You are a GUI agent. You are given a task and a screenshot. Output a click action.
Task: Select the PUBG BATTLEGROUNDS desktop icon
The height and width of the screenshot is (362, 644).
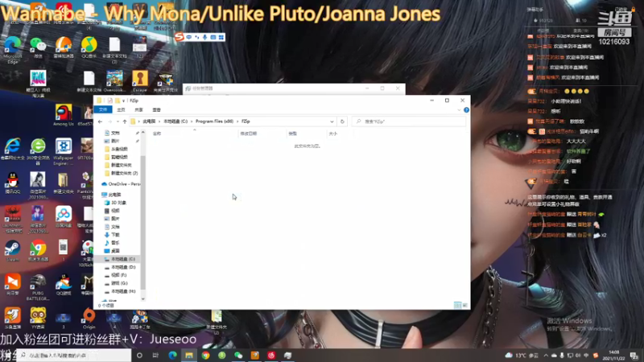coord(38,287)
